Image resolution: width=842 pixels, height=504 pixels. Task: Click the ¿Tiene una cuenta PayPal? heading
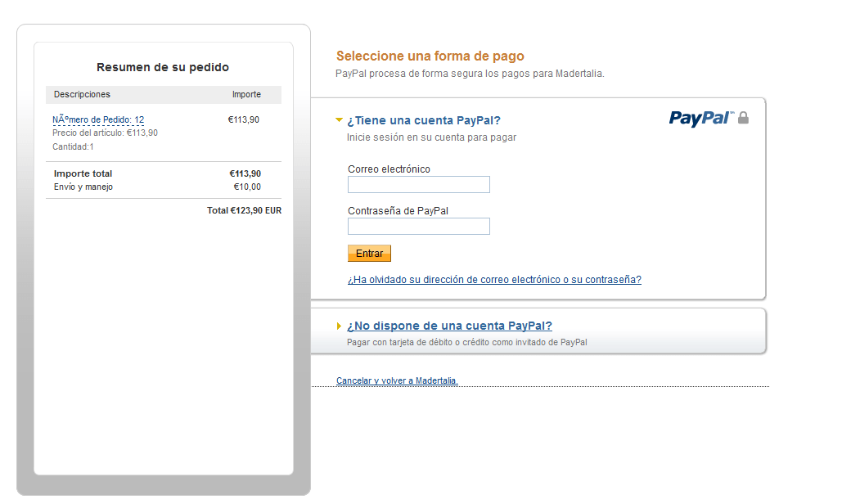(424, 120)
